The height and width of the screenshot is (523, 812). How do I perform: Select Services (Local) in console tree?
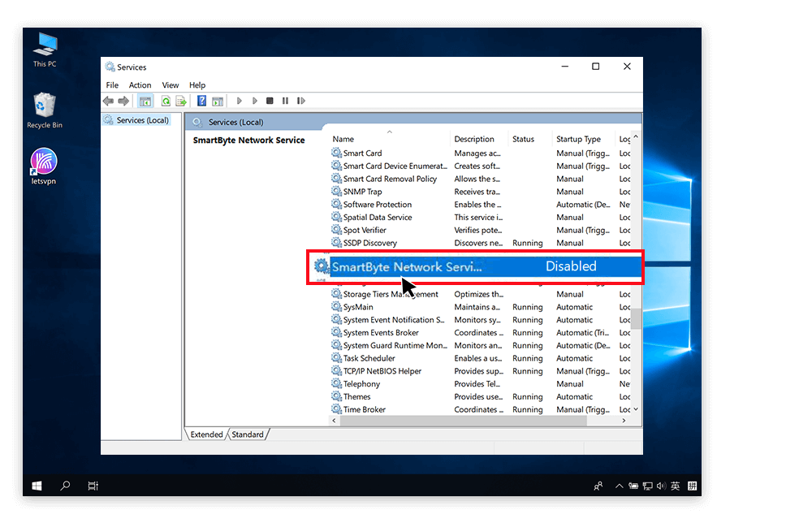tap(142, 120)
